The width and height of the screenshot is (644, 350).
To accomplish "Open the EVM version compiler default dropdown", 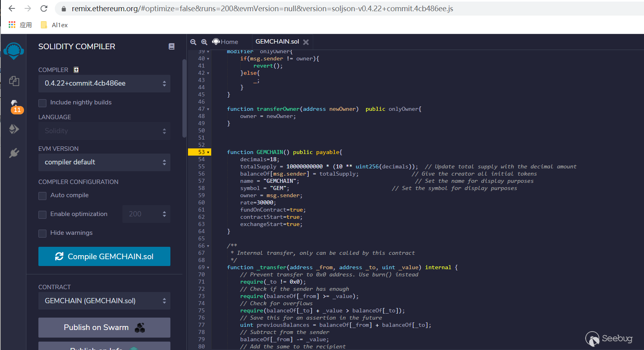I will (104, 162).
